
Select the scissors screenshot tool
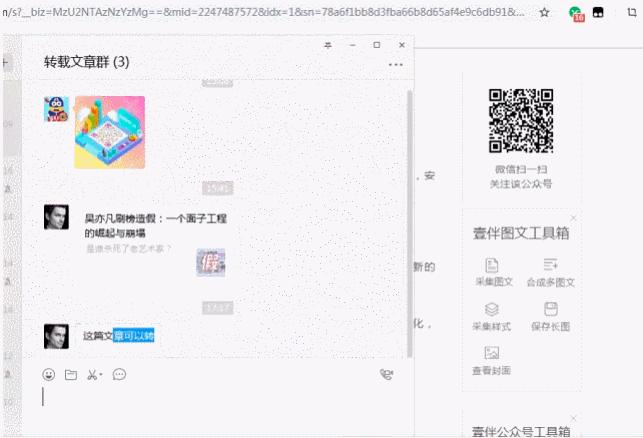pyautogui.click(x=94, y=374)
